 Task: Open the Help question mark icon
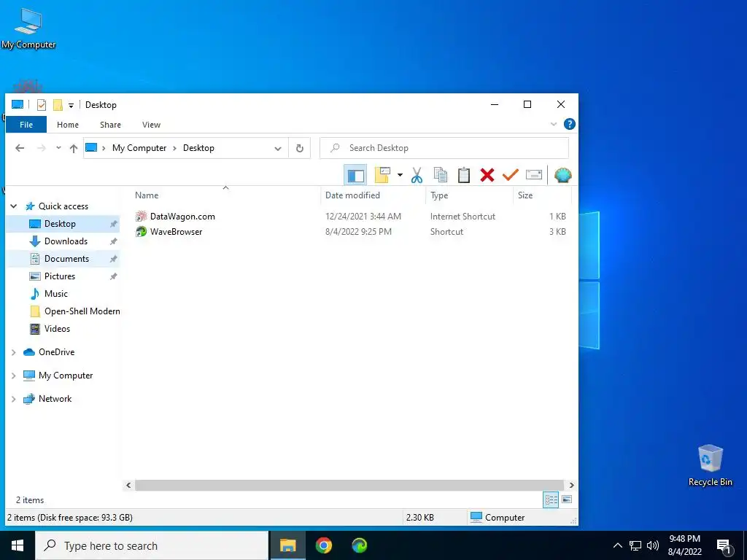tap(569, 124)
